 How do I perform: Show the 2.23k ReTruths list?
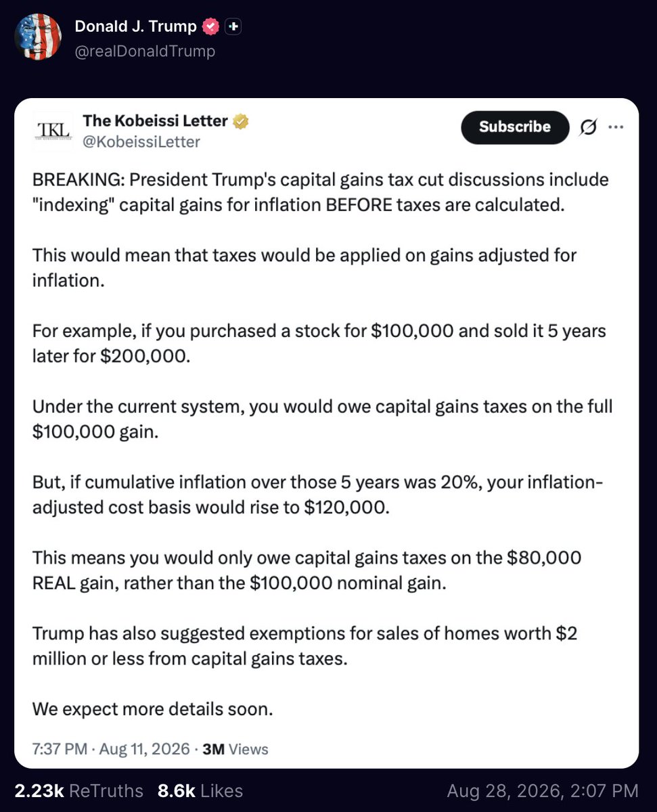tap(79, 790)
